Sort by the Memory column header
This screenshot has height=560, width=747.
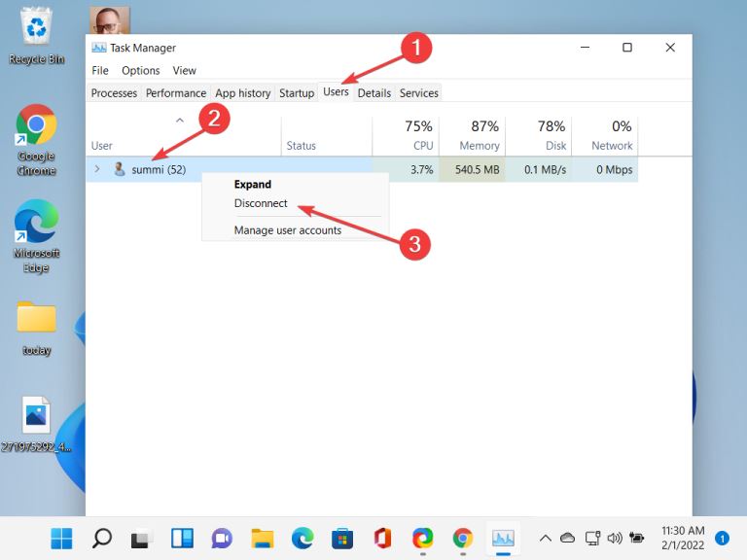coord(472,136)
